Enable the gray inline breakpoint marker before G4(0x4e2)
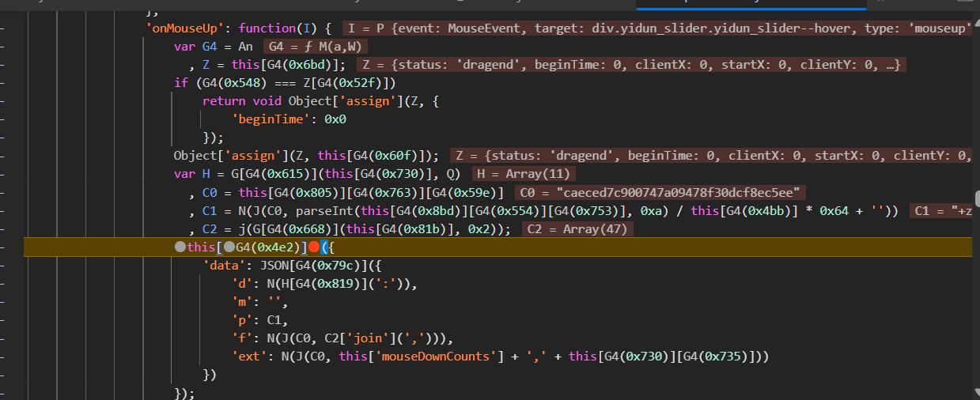The image size is (980, 400). coord(229,247)
